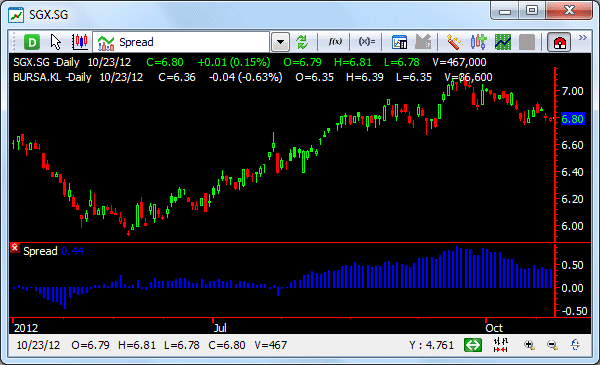Select the arrow pointer tool

(56, 42)
